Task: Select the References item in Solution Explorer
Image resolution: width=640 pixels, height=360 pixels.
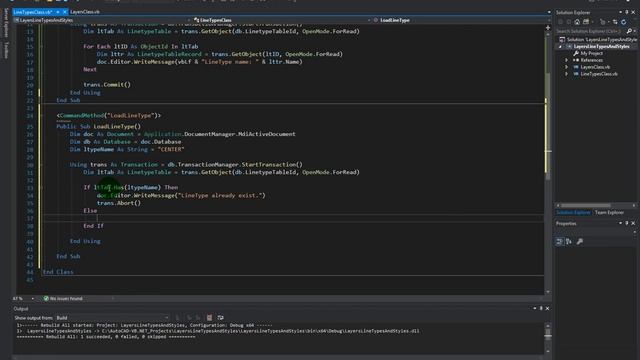Action: 591,60
